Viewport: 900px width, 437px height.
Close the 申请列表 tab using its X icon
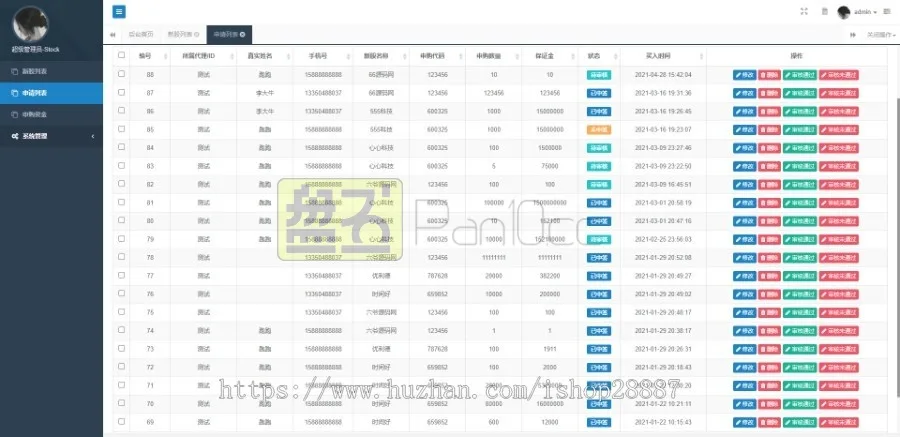point(243,35)
